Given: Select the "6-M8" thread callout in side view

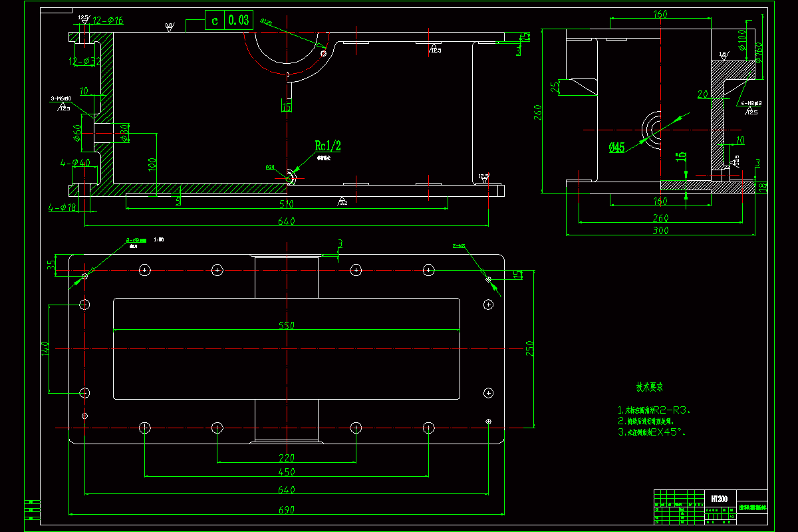Looking at the screenshot, I should pyautogui.click(x=752, y=104).
